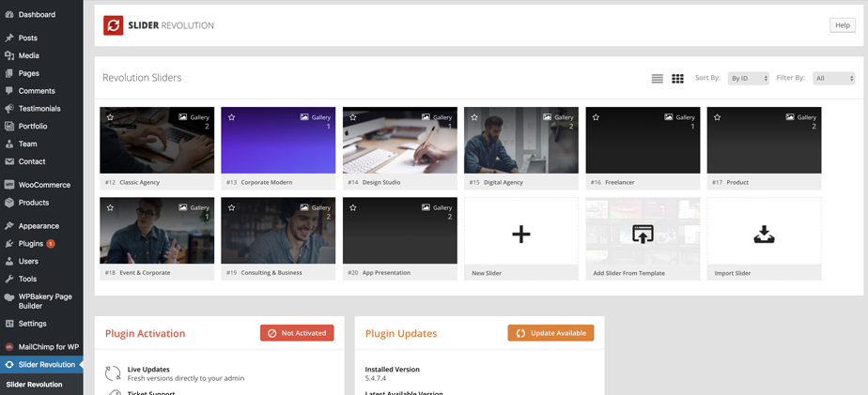
Task: Click the Update Available button
Action: 550,333
